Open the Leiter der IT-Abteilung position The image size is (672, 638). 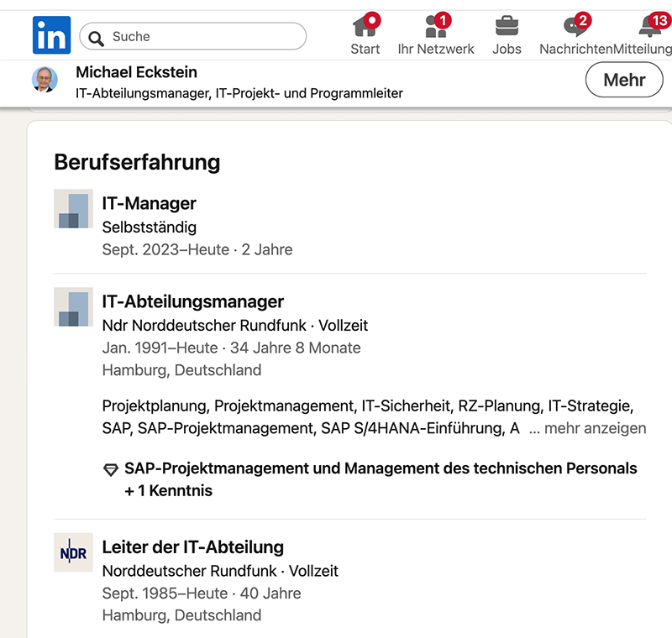coord(193,547)
